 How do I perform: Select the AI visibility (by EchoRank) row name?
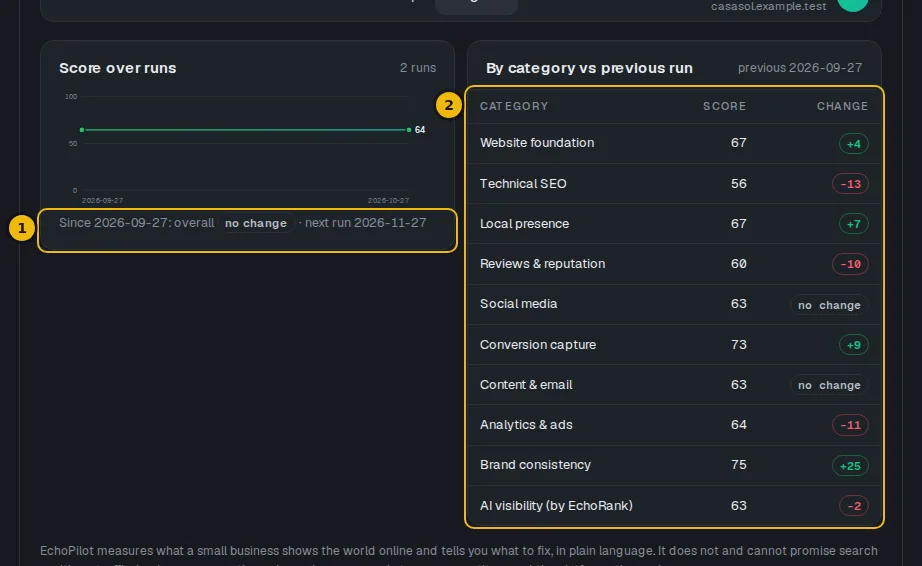556,506
